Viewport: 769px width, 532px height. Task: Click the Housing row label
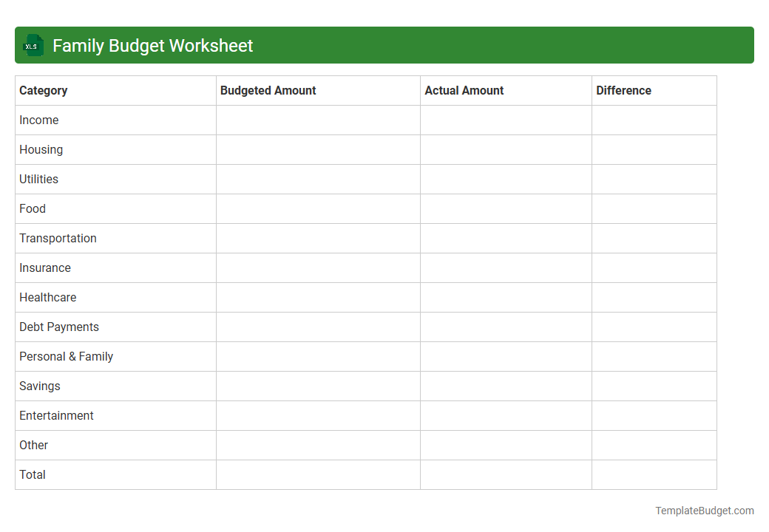(x=41, y=149)
